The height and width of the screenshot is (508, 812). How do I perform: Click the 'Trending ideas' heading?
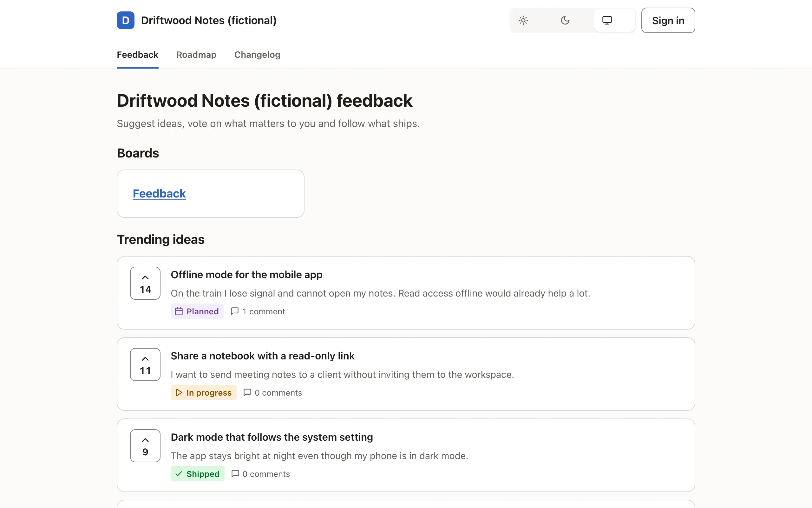pos(161,239)
